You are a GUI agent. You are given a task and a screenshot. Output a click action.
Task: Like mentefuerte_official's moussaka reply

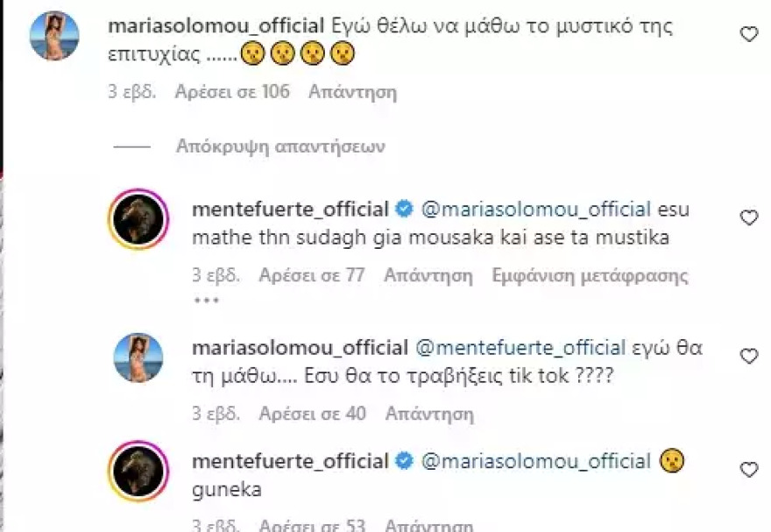click(750, 216)
